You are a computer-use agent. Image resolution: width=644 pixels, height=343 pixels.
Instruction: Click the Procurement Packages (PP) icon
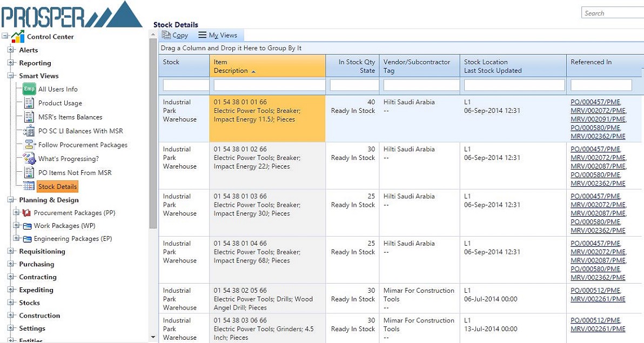[x=26, y=213]
